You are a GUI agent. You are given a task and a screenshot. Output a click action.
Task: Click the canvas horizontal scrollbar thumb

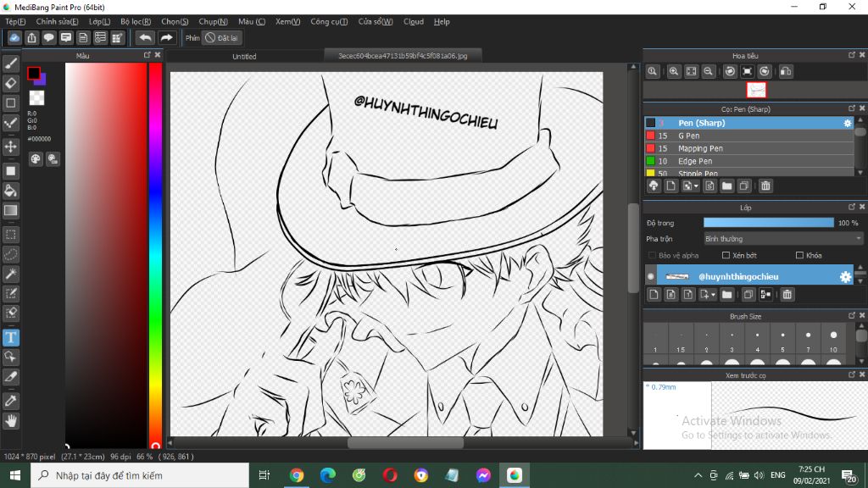tap(405, 443)
